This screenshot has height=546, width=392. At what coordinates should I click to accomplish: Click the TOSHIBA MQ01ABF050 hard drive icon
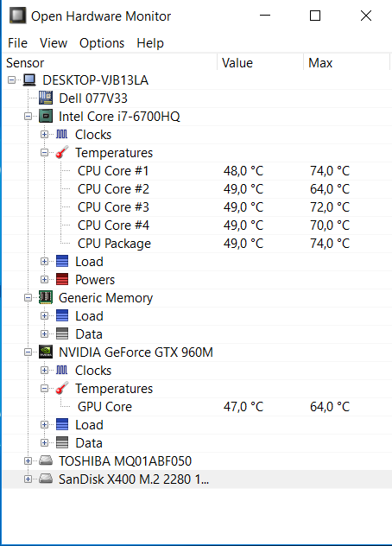tap(46, 460)
